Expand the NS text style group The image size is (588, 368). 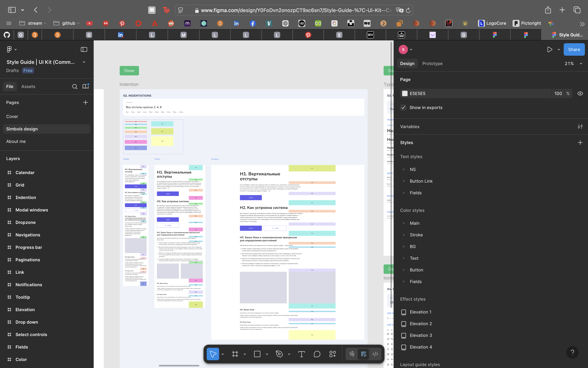pos(404,169)
